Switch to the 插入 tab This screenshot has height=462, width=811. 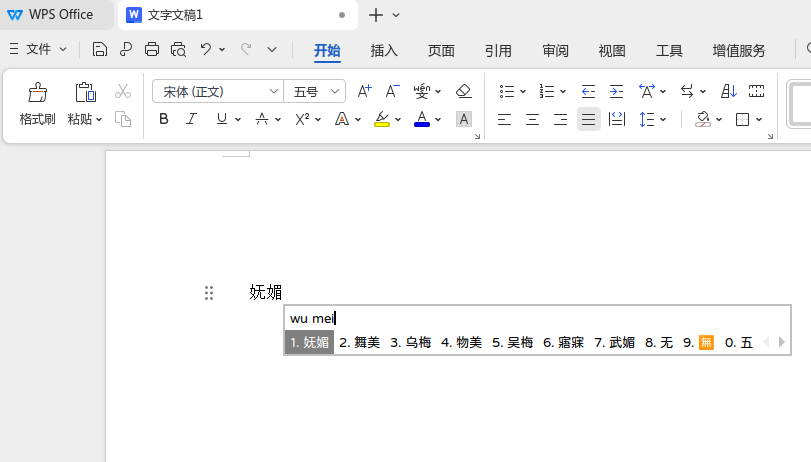coord(384,51)
